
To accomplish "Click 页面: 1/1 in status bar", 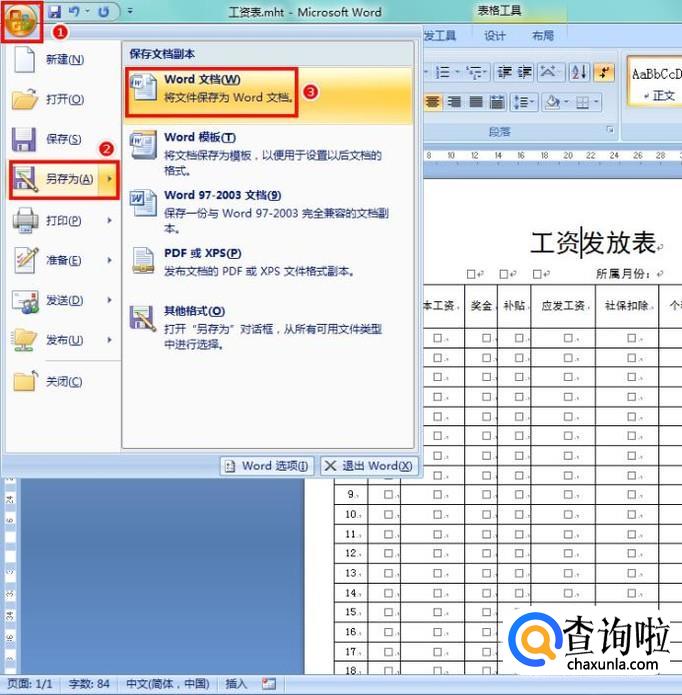I will click(x=30, y=683).
